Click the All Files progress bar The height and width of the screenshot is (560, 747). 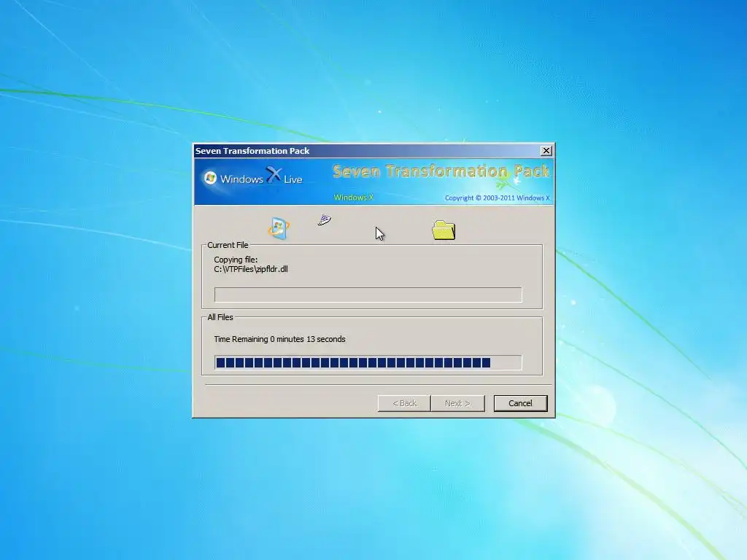pyautogui.click(x=368, y=363)
